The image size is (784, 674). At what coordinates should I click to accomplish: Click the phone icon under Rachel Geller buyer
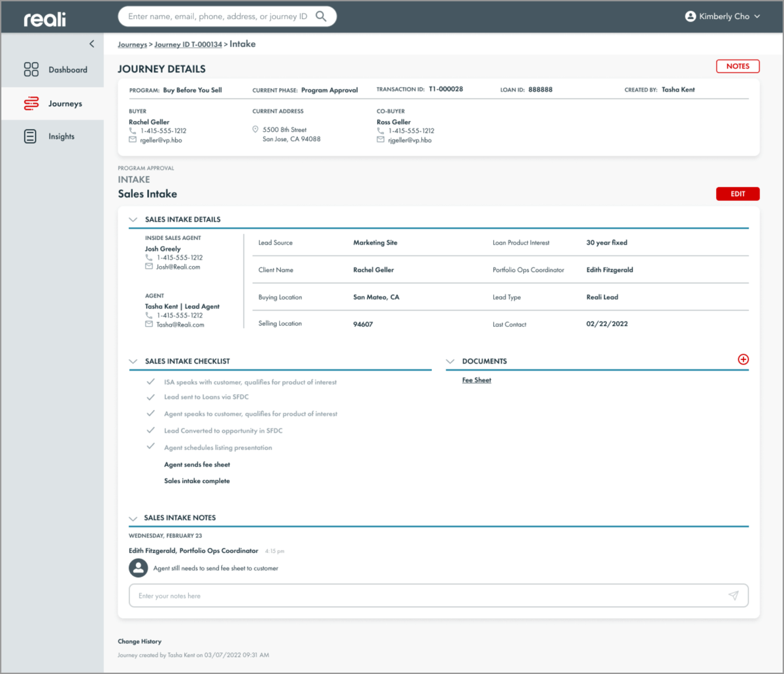133,131
